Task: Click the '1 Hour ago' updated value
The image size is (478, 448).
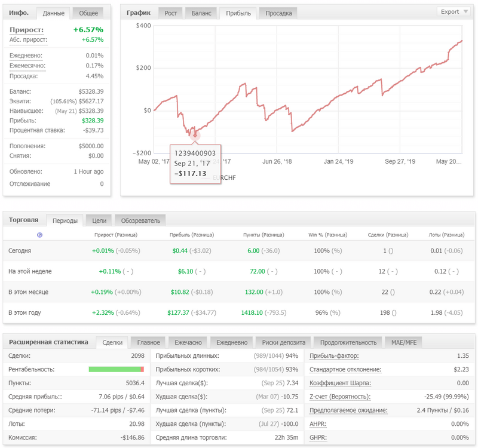Action: (x=88, y=172)
